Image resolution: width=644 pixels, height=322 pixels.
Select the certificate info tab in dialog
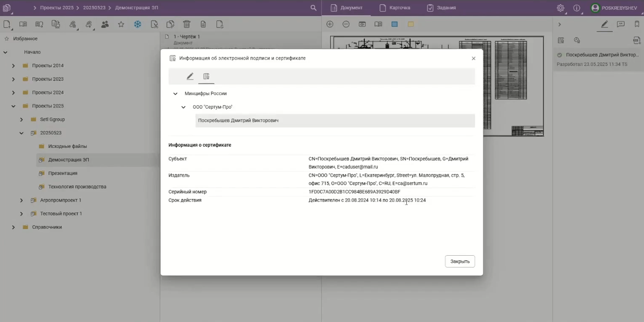click(x=206, y=76)
